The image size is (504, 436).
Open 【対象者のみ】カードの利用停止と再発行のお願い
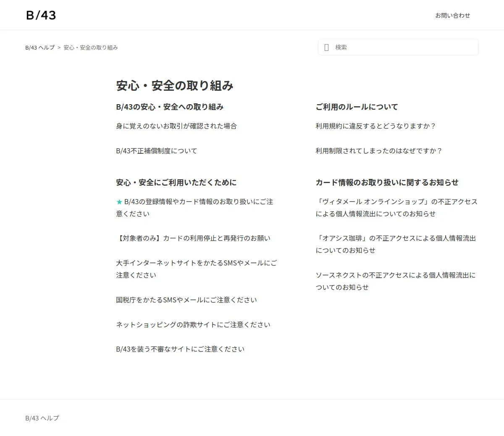coord(193,238)
